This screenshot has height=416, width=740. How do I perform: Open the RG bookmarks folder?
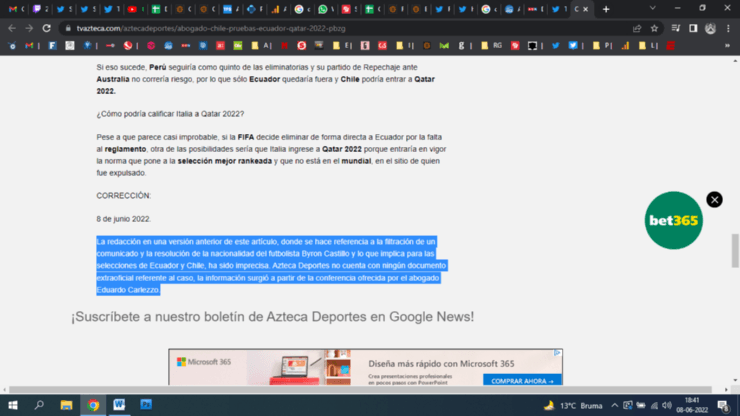point(492,45)
